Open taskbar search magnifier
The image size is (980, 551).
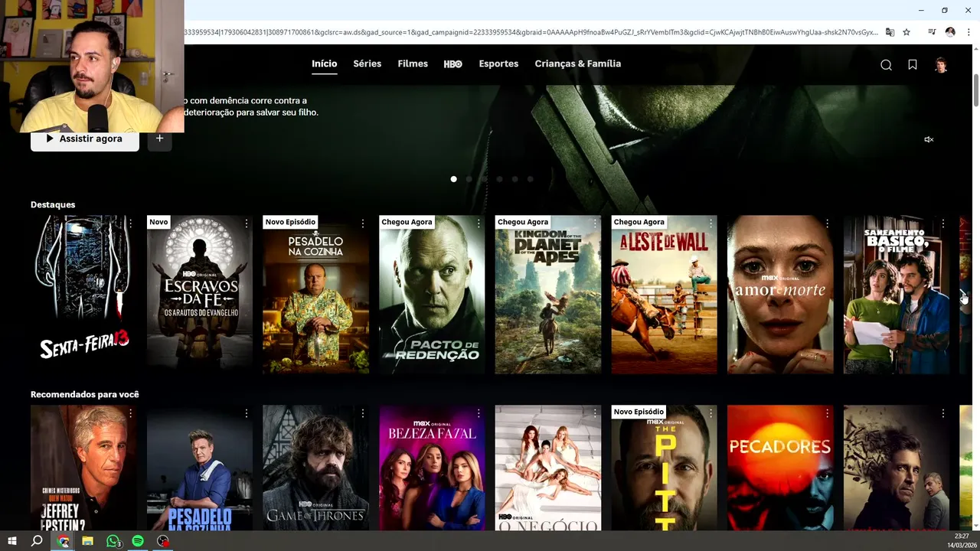coord(37,541)
